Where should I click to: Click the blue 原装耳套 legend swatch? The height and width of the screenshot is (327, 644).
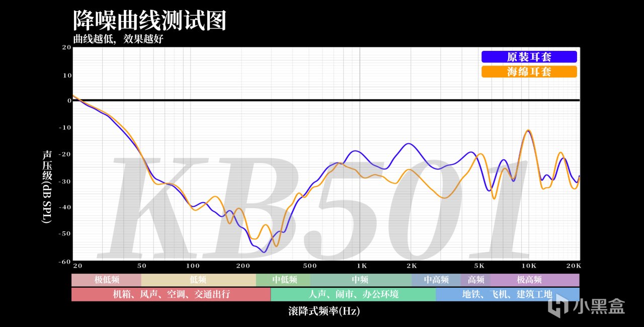(x=529, y=57)
